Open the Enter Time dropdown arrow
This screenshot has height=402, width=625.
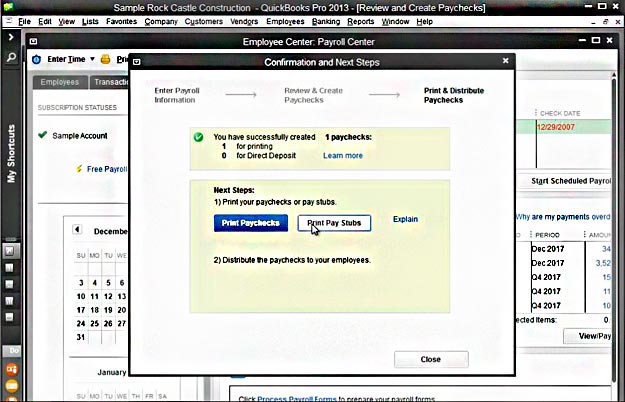click(x=92, y=59)
